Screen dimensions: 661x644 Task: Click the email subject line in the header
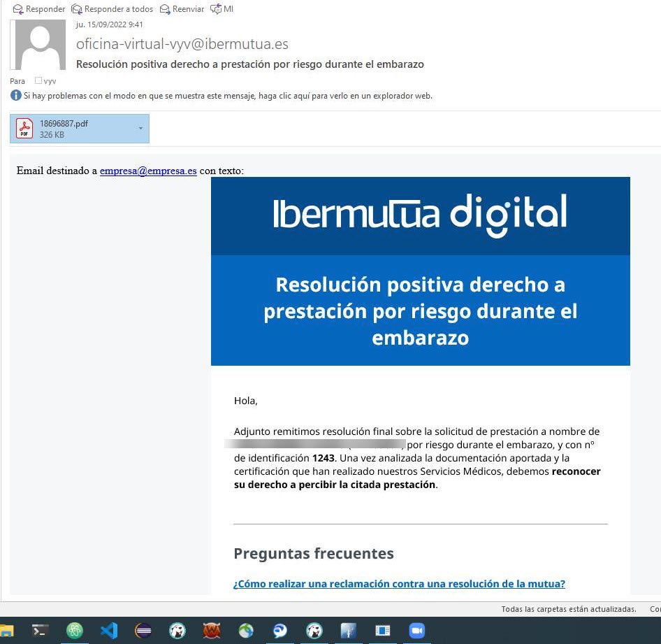point(250,64)
